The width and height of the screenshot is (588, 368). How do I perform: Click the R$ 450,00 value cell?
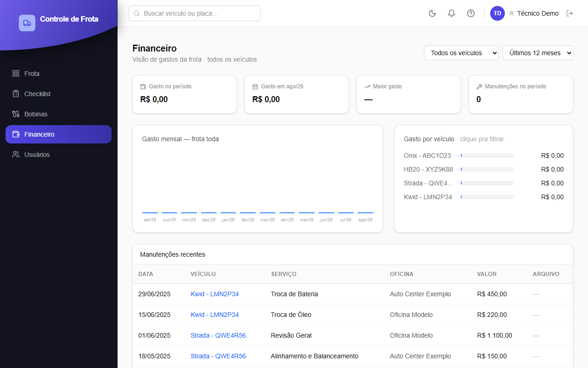492,294
